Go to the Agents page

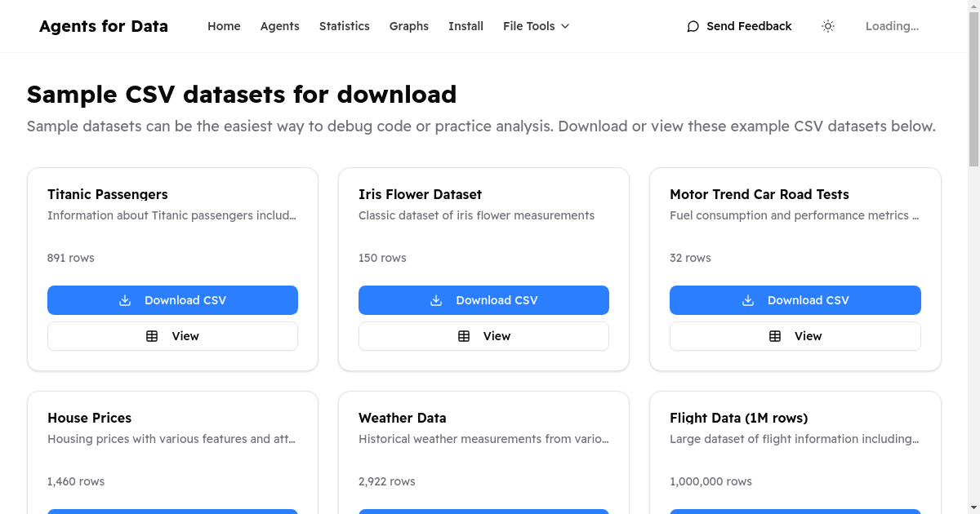(x=279, y=26)
